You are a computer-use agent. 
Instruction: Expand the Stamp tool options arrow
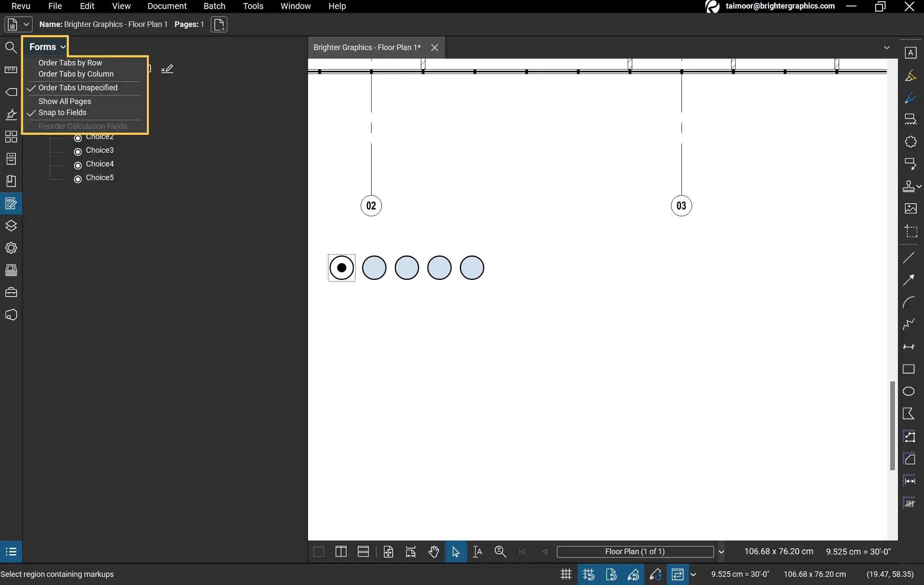(x=919, y=187)
